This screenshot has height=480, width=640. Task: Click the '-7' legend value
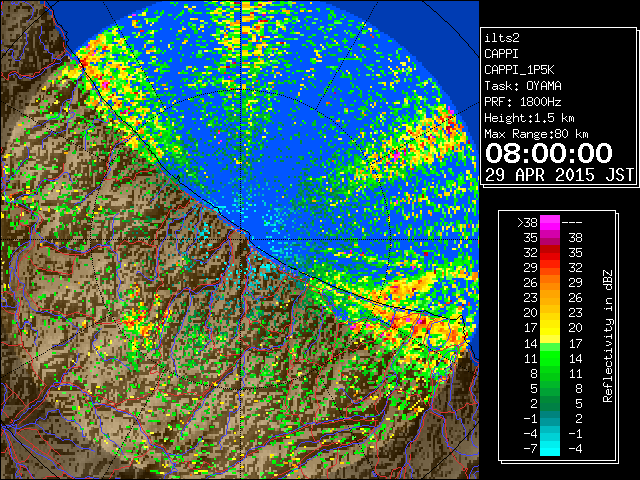tap(531, 448)
